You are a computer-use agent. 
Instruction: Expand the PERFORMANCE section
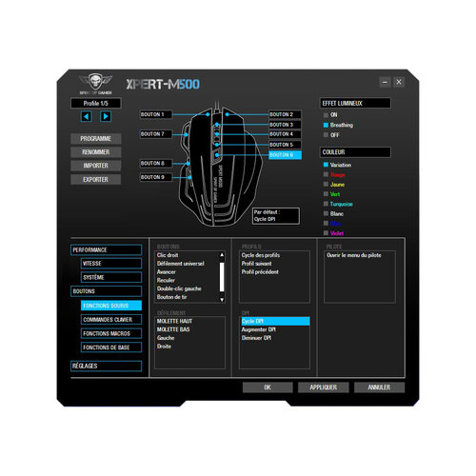(x=106, y=250)
